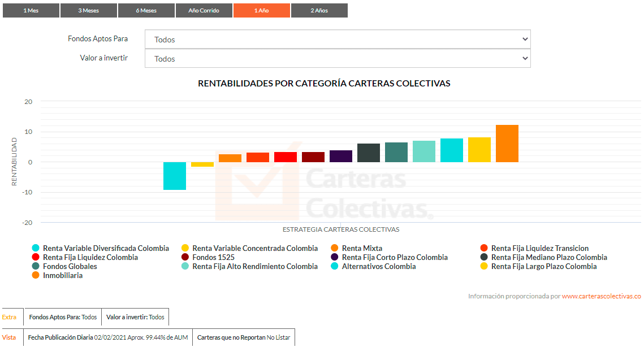Switch to the 2 Años tab
The image size is (644, 347).
point(319,10)
